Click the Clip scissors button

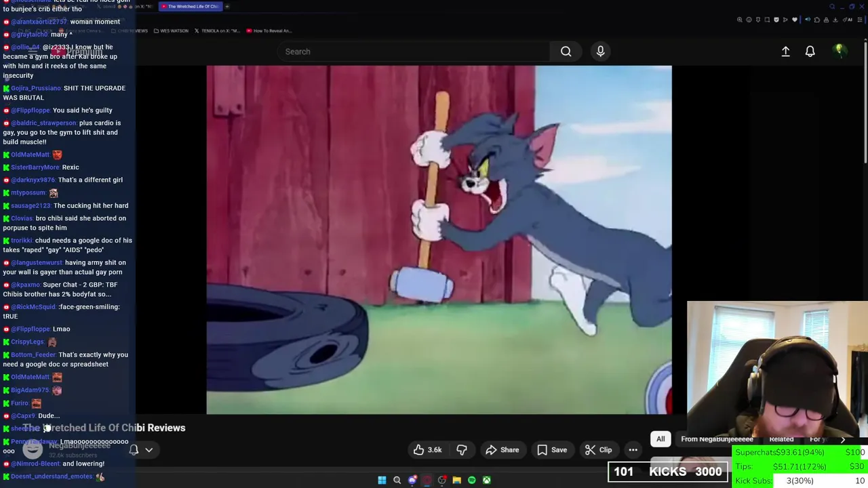click(x=599, y=450)
